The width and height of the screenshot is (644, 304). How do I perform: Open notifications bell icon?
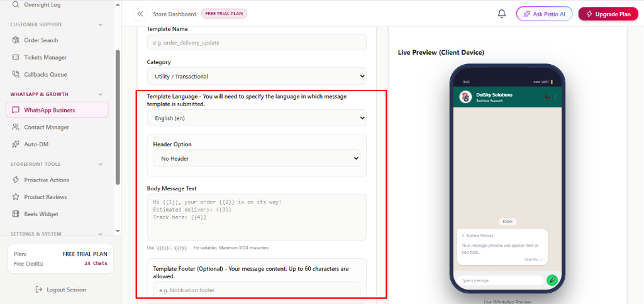pos(501,14)
